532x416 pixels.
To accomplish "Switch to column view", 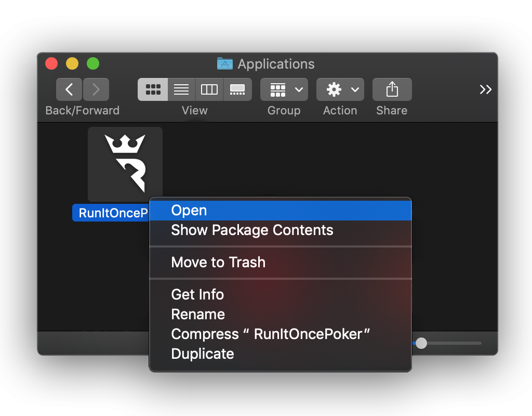I will (x=209, y=89).
